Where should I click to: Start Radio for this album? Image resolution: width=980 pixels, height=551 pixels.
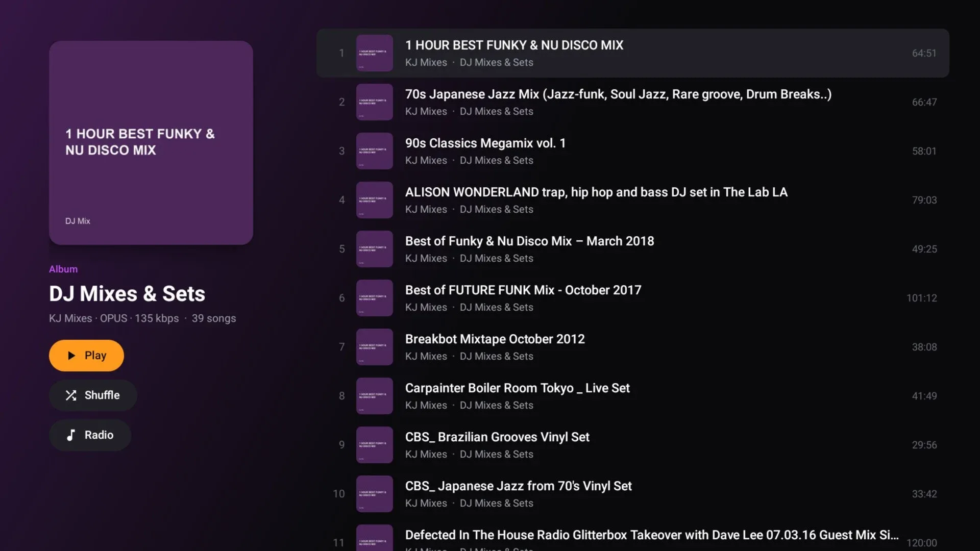click(x=90, y=435)
